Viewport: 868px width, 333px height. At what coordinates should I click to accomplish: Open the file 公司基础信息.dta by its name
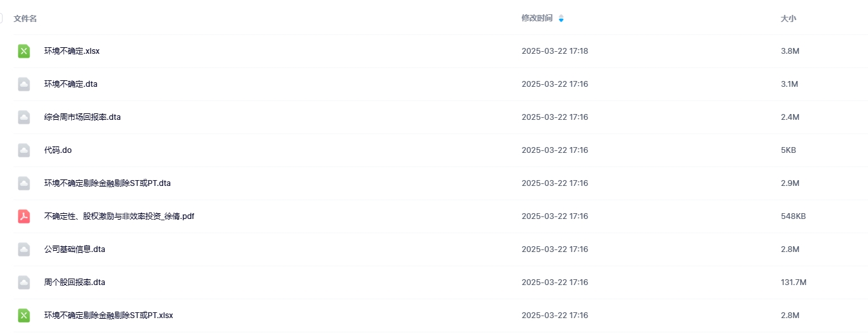[74, 249]
